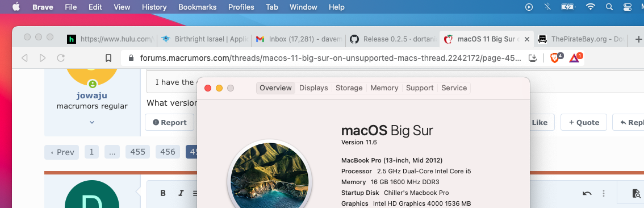Switch to the Hulu browser tab
The height and width of the screenshot is (208, 644).
[110, 39]
